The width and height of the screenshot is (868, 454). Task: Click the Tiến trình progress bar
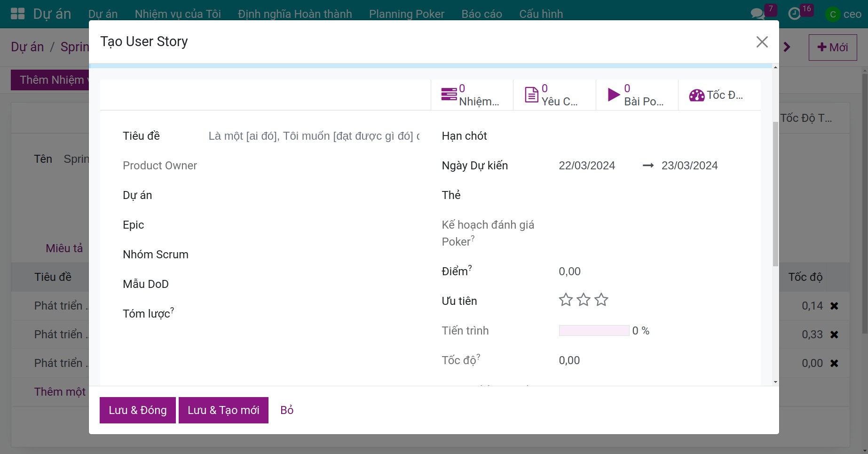[x=594, y=331]
